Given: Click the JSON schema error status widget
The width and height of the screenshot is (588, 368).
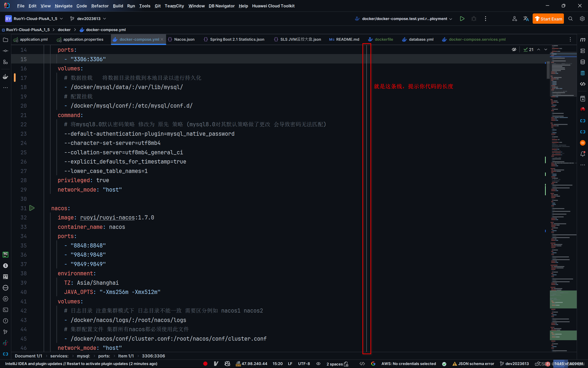Looking at the screenshot, I should [x=473, y=364].
